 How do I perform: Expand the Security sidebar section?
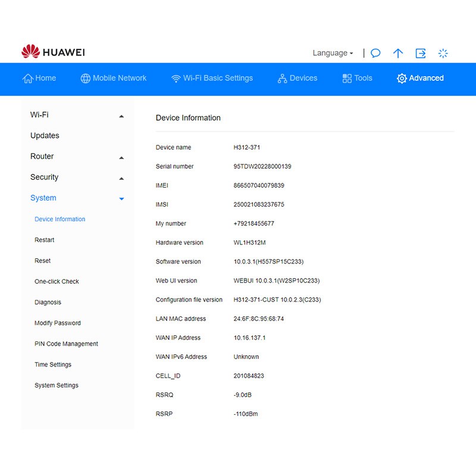121,178
